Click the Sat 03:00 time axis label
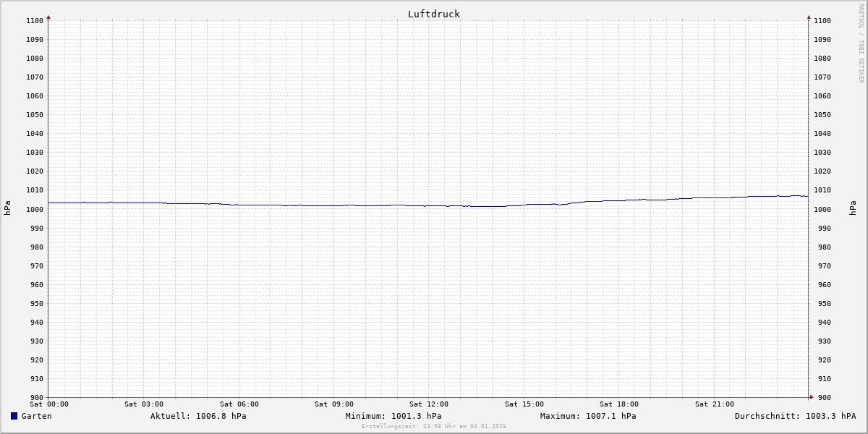Image resolution: width=868 pixels, height=434 pixels. [144, 404]
